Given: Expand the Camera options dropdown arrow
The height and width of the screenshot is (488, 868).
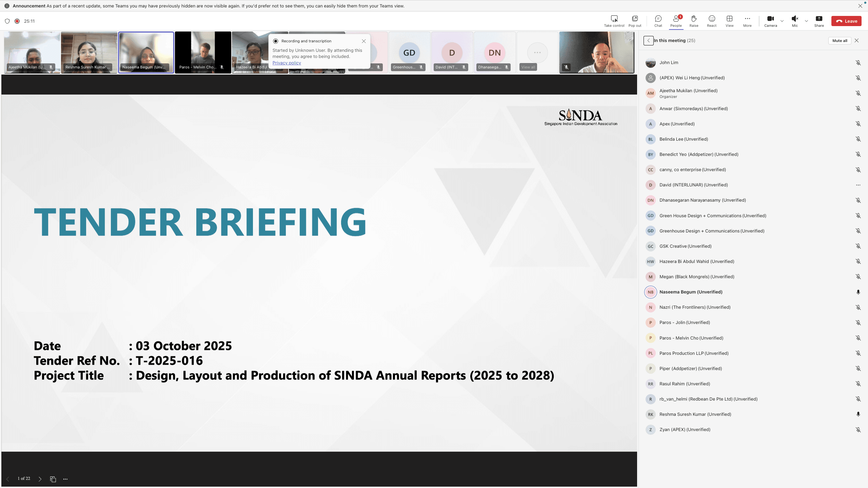Looking at the screenshot, I should [x=782, y=21].
